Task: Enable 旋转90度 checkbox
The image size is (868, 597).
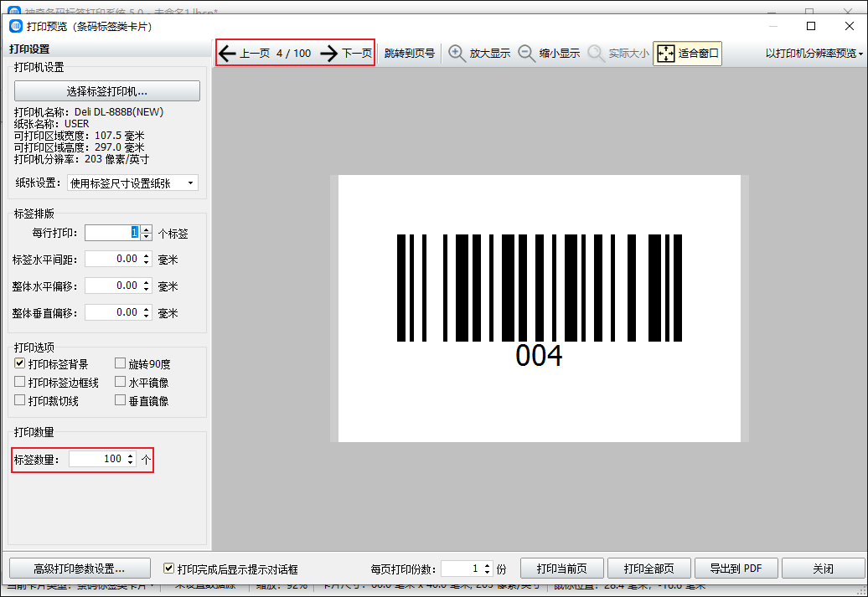Action: coord(120,363)
